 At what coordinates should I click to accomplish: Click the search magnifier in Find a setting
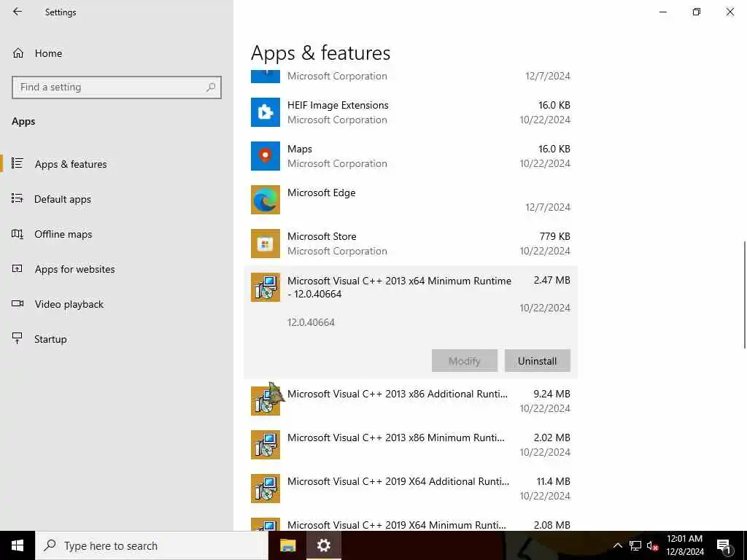pyautogui.click(x=211, y=87)
